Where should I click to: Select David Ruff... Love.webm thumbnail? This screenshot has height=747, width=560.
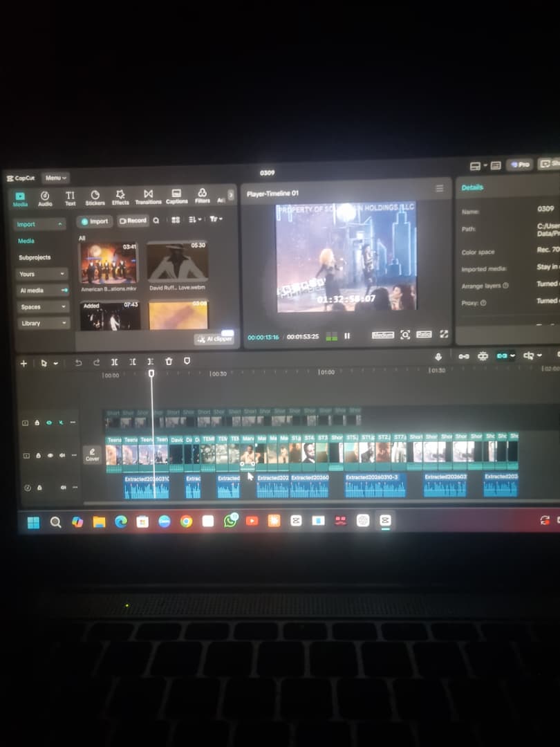pos(177,262)
